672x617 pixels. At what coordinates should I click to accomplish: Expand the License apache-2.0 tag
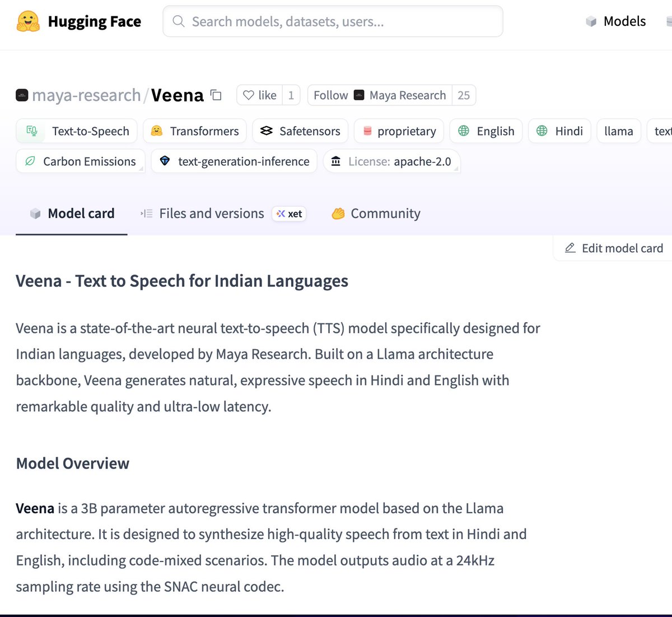pos(391,161)
